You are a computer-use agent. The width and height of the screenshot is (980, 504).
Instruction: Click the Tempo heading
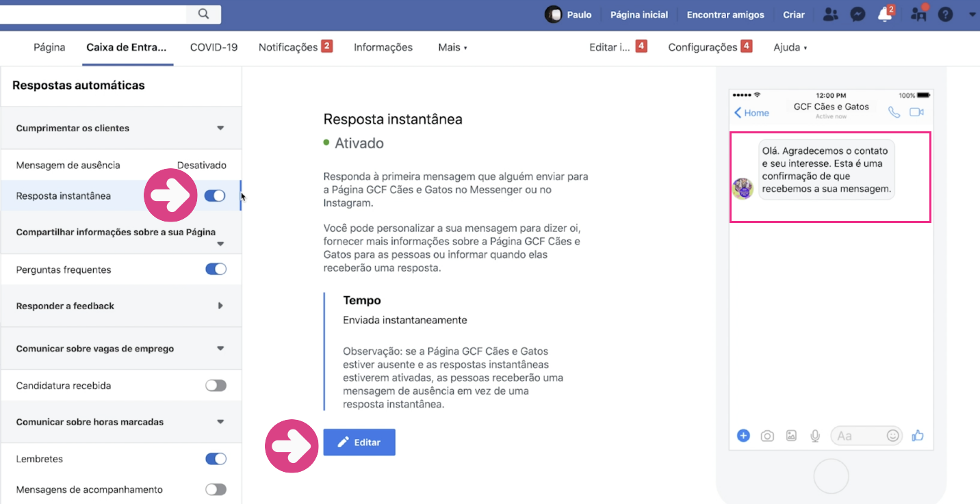tap(362, 300)
